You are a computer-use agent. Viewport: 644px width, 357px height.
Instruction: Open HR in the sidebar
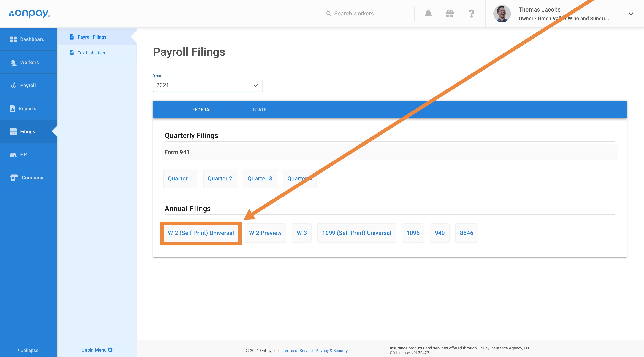(x=28, y=155)
